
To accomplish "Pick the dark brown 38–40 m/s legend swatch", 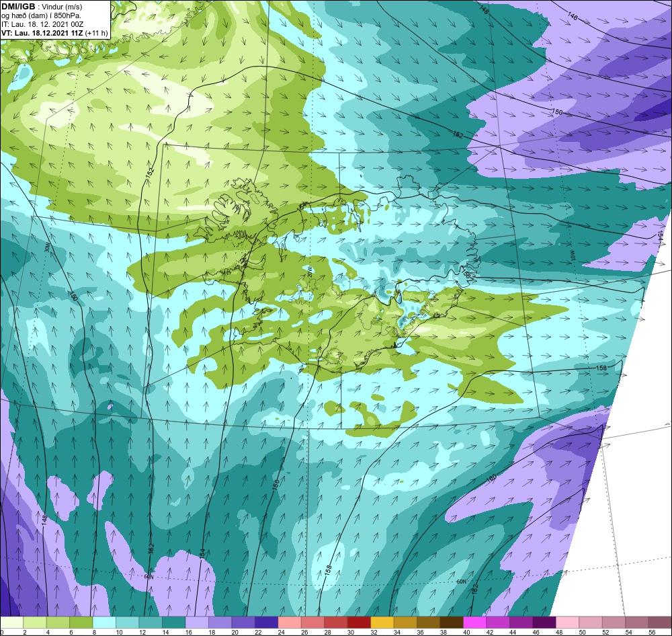I will coord(452,623).
